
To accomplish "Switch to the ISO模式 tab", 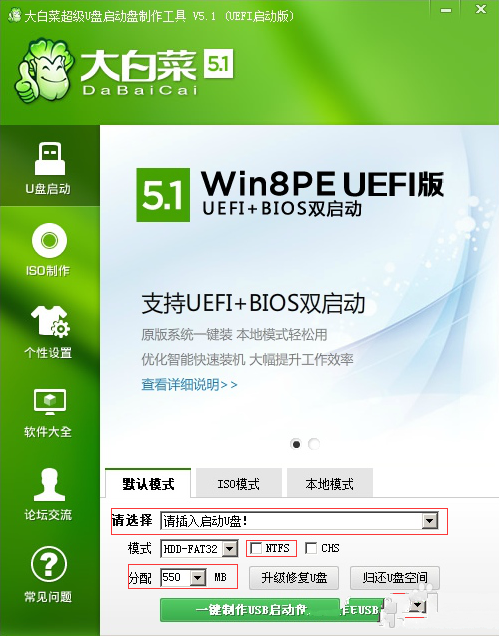I will tap(239, 483).
